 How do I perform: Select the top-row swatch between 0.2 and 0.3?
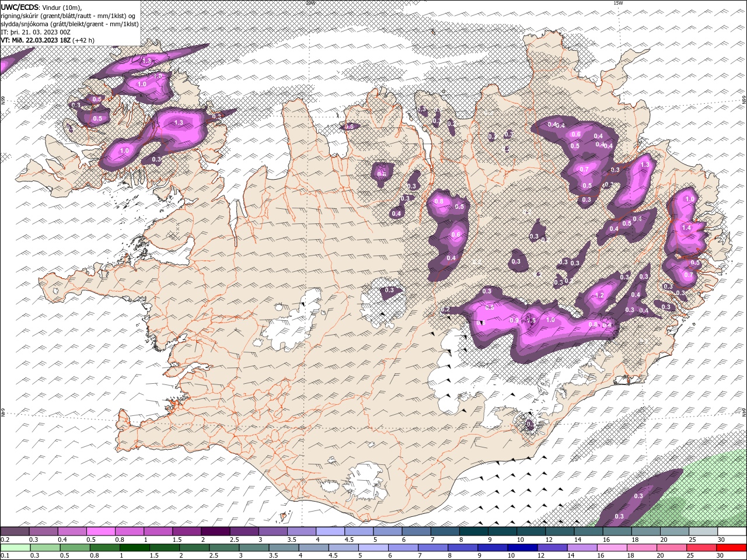(15, 531)
